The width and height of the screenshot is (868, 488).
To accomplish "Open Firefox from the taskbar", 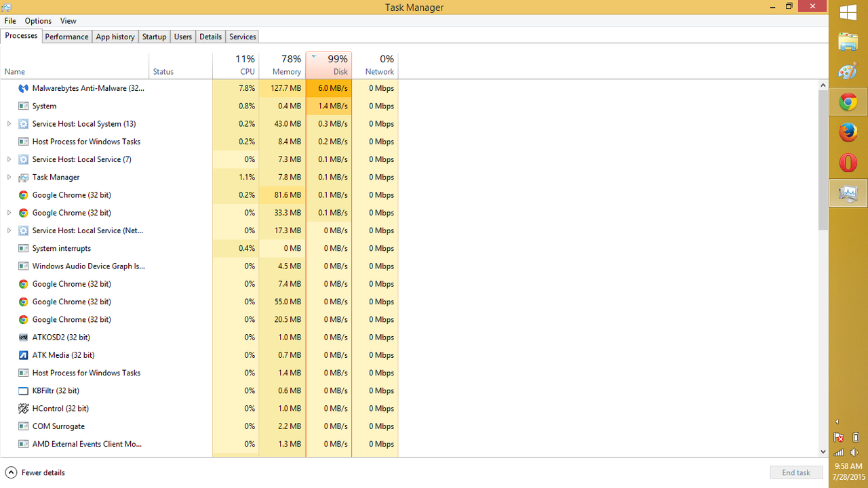I will 848,132.
